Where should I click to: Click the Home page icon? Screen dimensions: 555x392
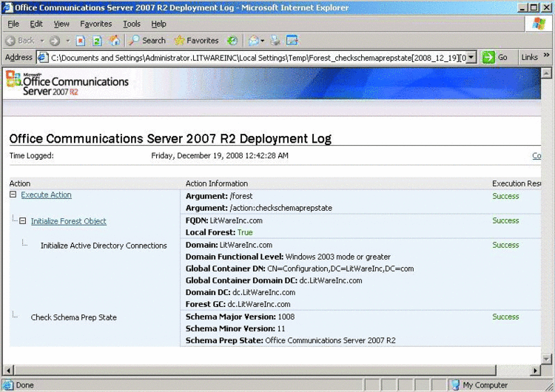114,41
